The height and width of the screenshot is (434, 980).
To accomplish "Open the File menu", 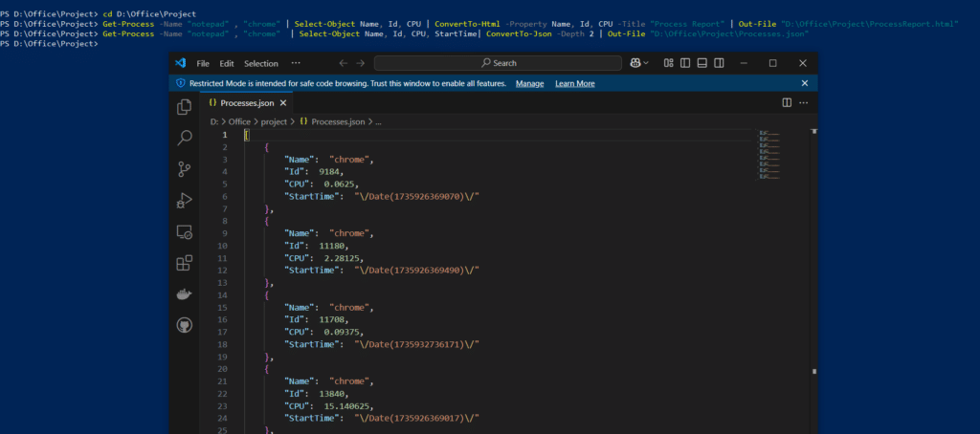I will click(x=203, y=63).
